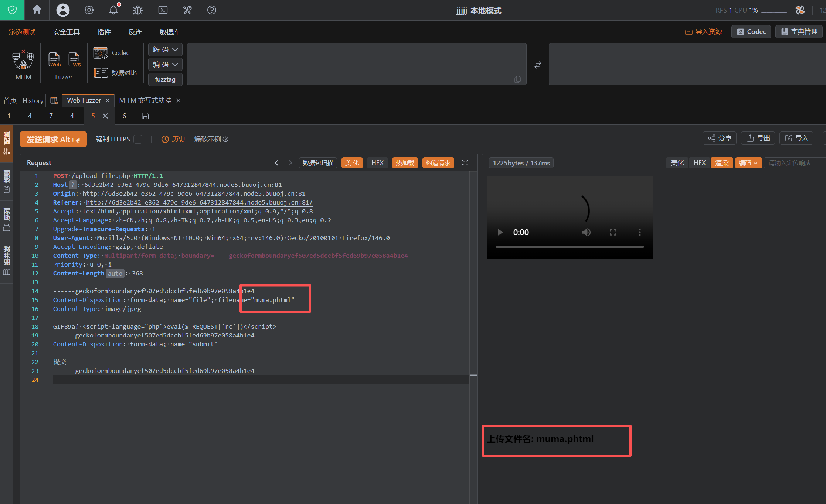Open the 爆破示例 link

tap(207, 139)
